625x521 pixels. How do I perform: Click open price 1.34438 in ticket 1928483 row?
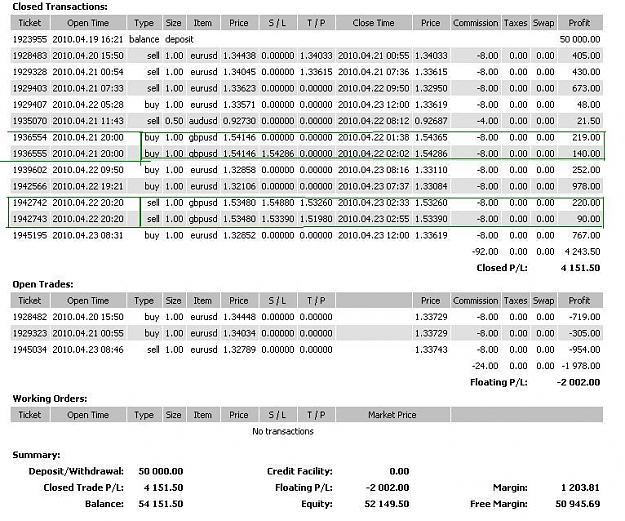[x=239, y=55]
